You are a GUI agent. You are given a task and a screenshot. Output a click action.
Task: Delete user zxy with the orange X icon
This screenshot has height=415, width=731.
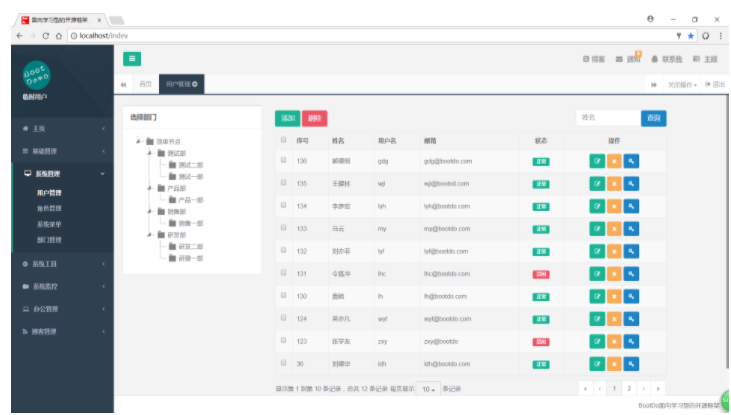614,341
